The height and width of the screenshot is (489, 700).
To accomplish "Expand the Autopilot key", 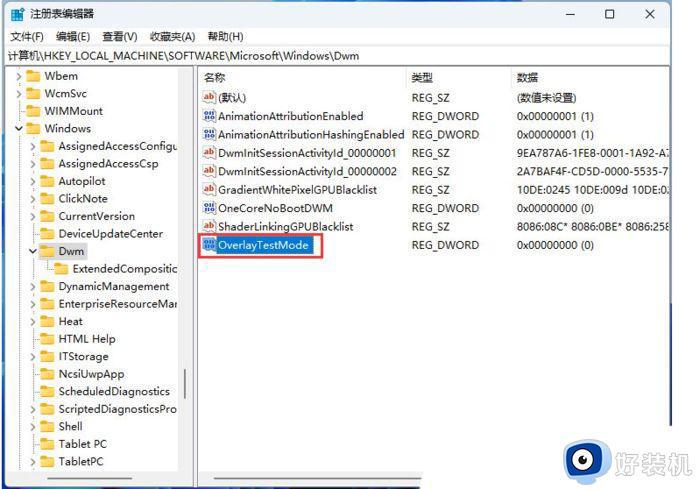I will (x=33, y=181).
